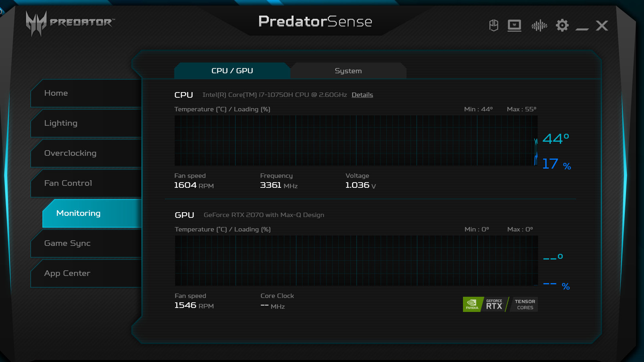This screenshot has height=362, width=644.
Task: Click the GPU loading percent placeholder
Action: pyautogui.click(x=557, y=286)
